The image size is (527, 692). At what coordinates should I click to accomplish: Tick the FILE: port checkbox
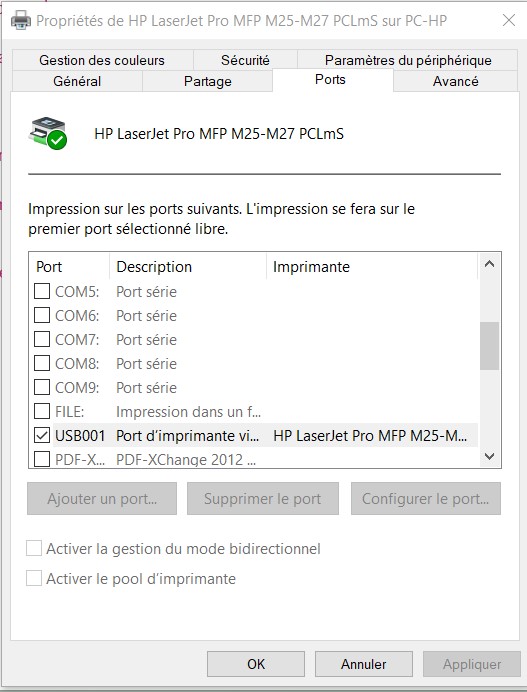pos(42,411)
